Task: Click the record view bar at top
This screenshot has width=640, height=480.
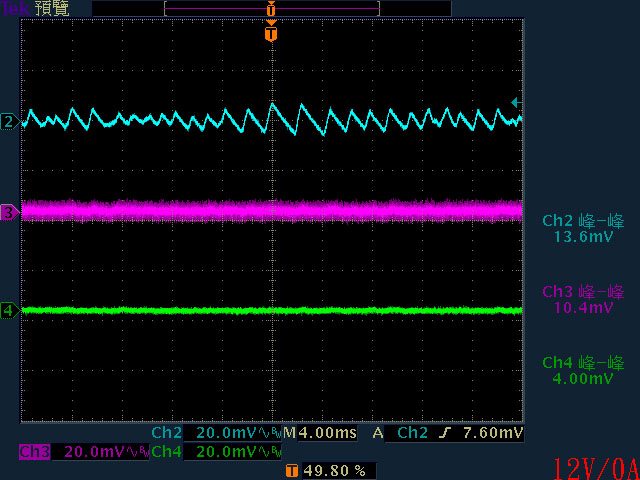Action: [x=271, y=8]
